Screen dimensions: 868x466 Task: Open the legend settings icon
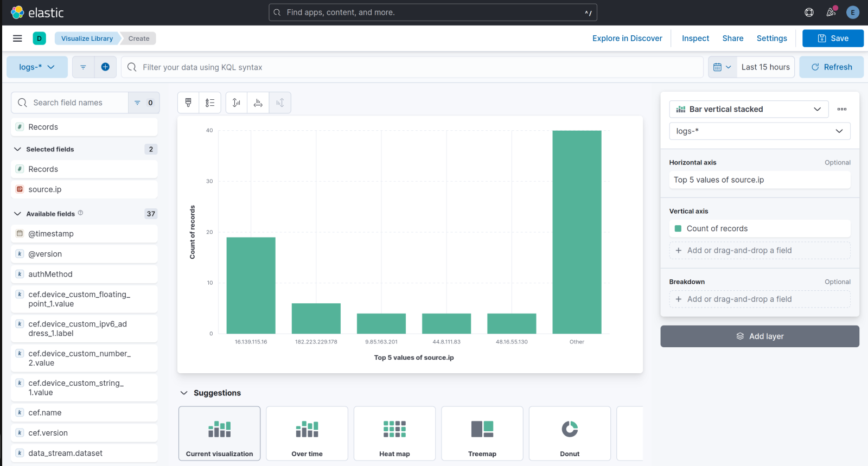[210, 103]
